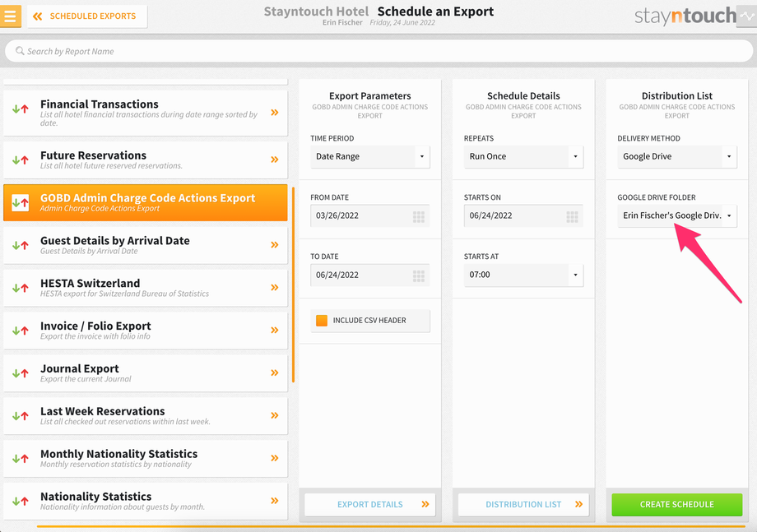Select the Last Week Reservations report title
Screen dimensions: 757x532
pos(102,411)
